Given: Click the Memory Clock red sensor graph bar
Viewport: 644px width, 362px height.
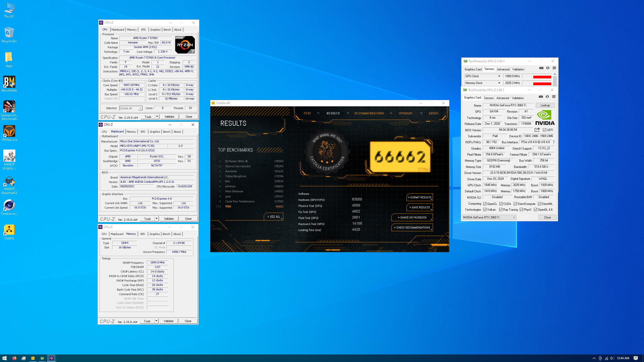Looking at the screenshot, I should click(x=542, y=84).
